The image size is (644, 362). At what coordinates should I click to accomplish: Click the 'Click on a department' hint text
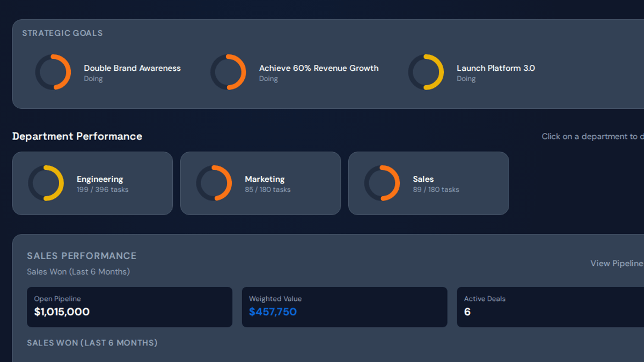pyautogui.click(x=592, y=136)
